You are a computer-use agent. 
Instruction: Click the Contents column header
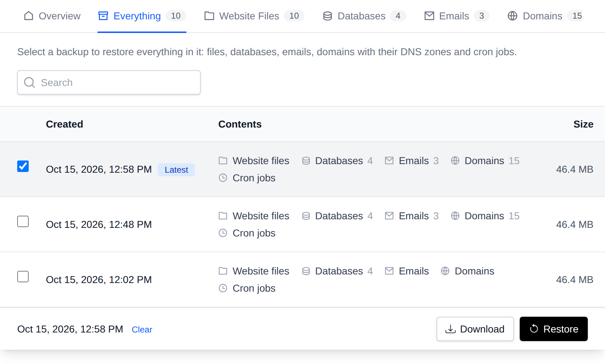240,124
